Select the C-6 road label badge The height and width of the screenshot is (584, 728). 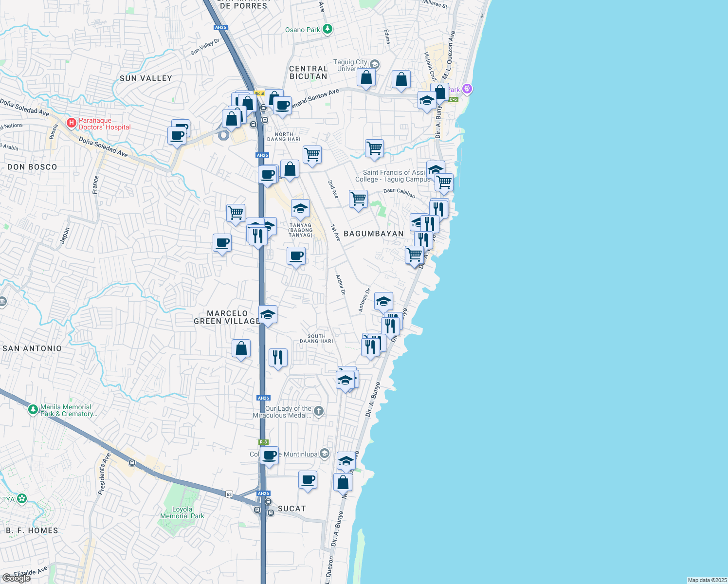(x=453, y=99)
